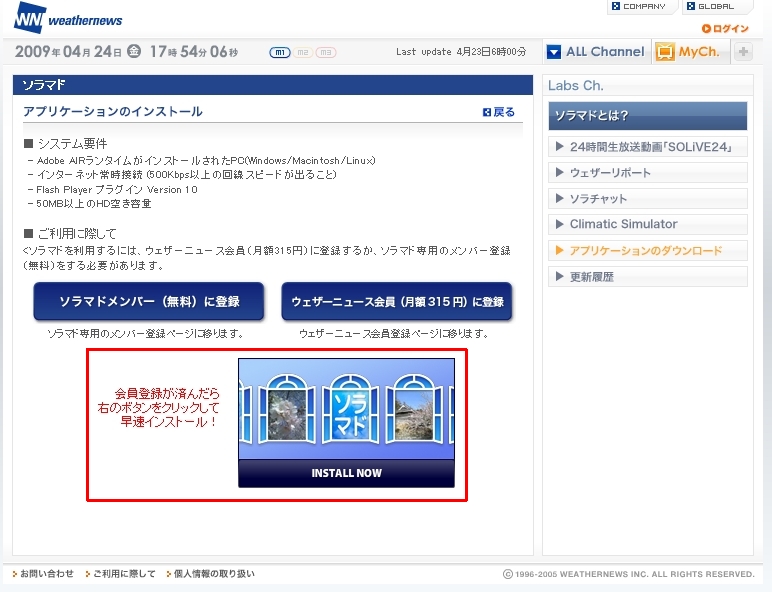The width and height of the screenshot is (772, 592).
Task: Open 24時間生放送動画「SOLiVE24」 menu item
Action: tap(647, 147)
